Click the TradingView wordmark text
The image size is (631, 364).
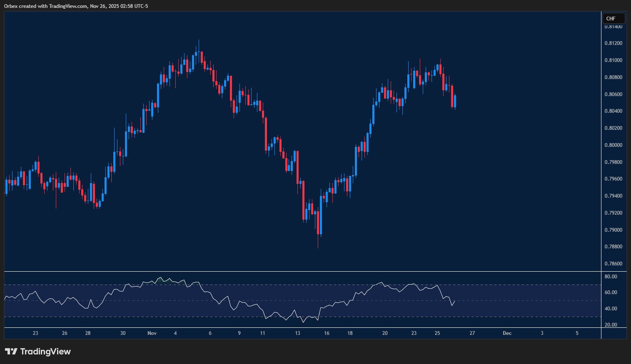(x=47, y=352)
